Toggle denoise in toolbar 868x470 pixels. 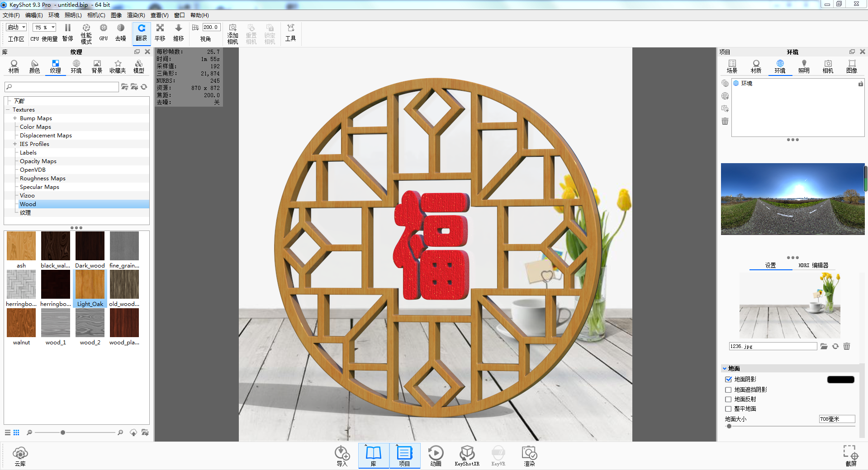120,33
